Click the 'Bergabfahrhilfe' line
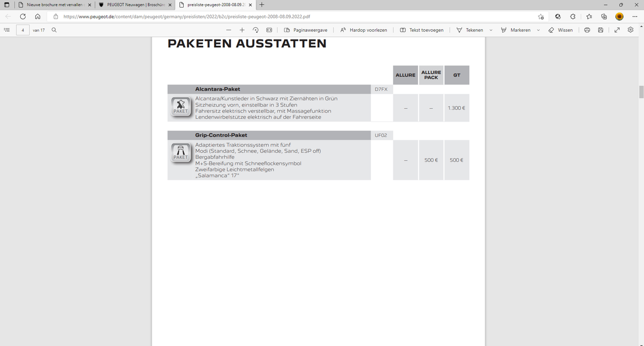644x346 pixels. 215,157
